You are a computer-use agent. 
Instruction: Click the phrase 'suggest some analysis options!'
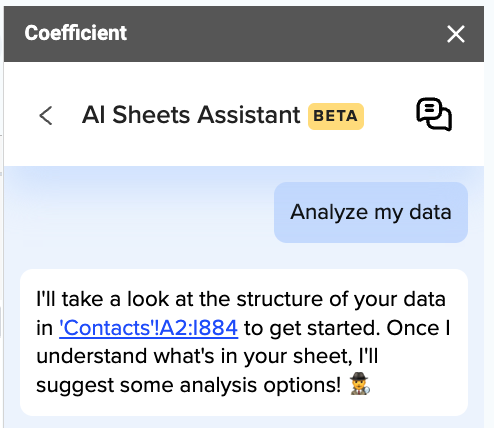[188, 386]
